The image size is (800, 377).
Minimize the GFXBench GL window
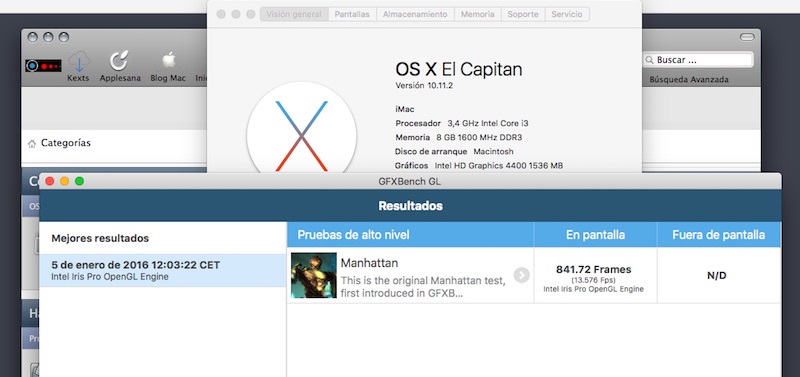[x=64, y=181]
